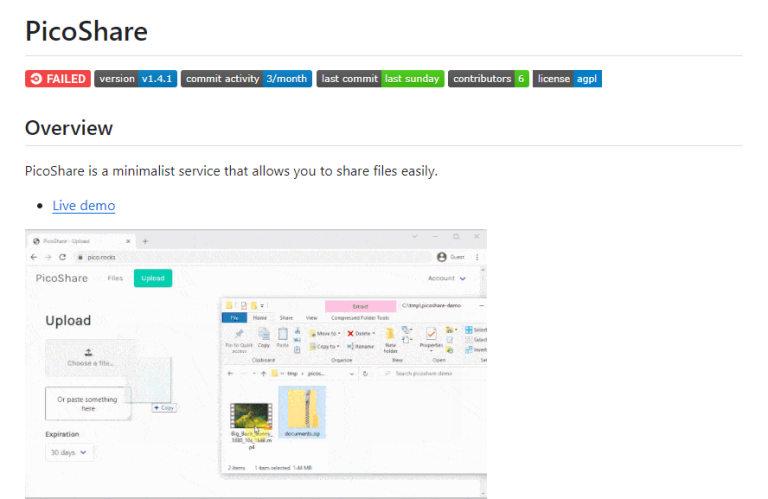The width and height of the screenshot is (768, 499).
Task: Select the documents.zip file icon
Action: tap(299, 410)
